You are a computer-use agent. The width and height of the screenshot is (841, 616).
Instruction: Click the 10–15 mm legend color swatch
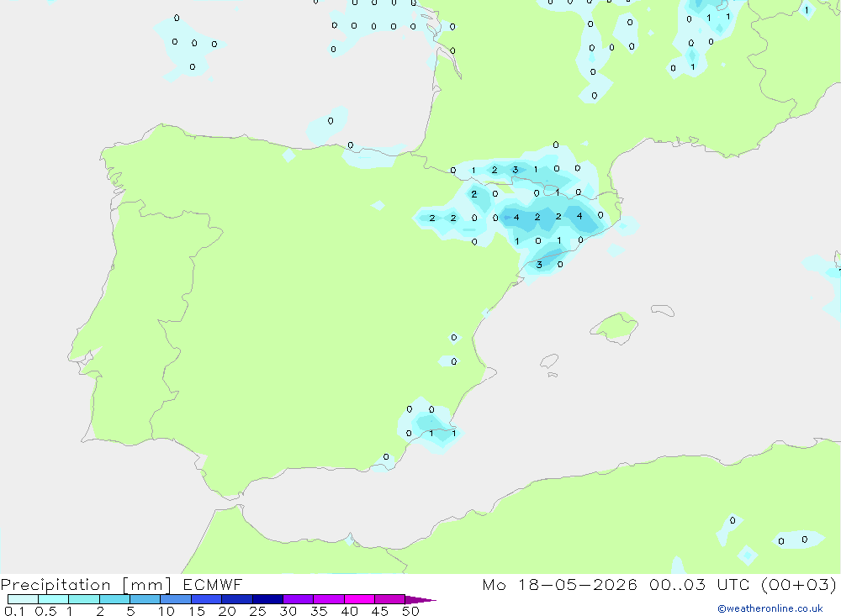pyautogui.click(x=176, y=599)
